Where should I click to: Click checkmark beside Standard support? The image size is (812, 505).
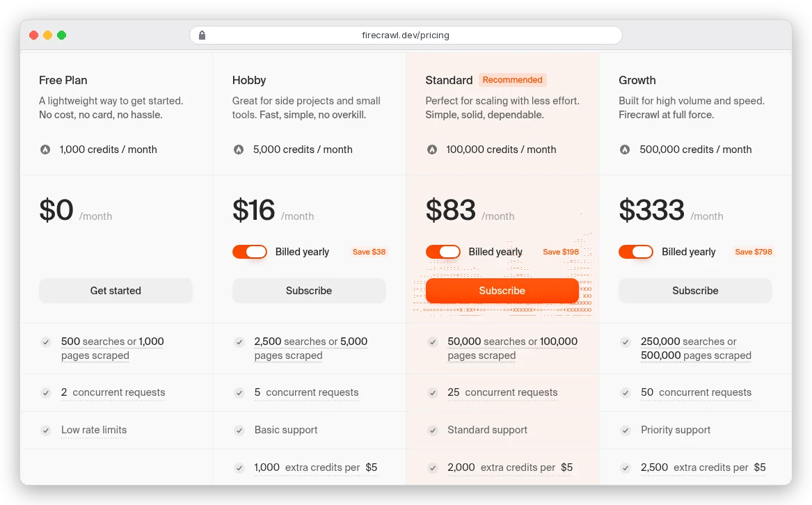(x=432, y=431)
